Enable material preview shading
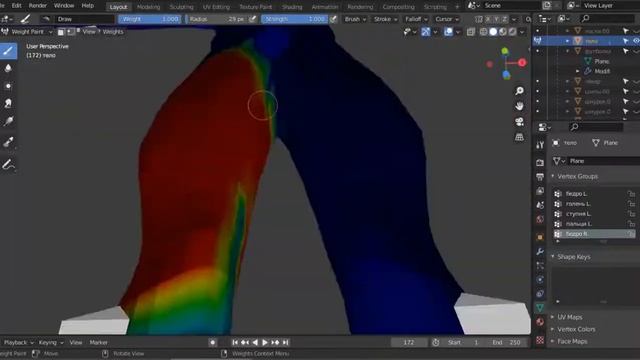Image resolution: width=640 pixels, height=360 pixels. click(x=503, y=32)
